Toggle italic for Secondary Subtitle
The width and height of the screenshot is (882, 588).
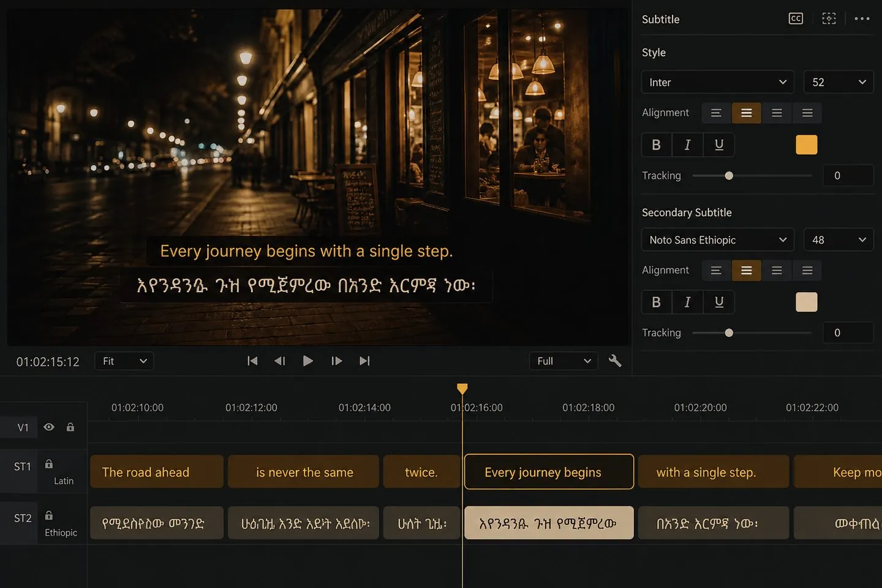687,302
